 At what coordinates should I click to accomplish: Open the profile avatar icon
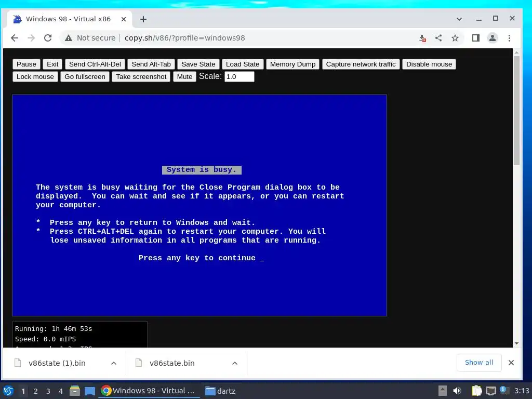point(493,38)
